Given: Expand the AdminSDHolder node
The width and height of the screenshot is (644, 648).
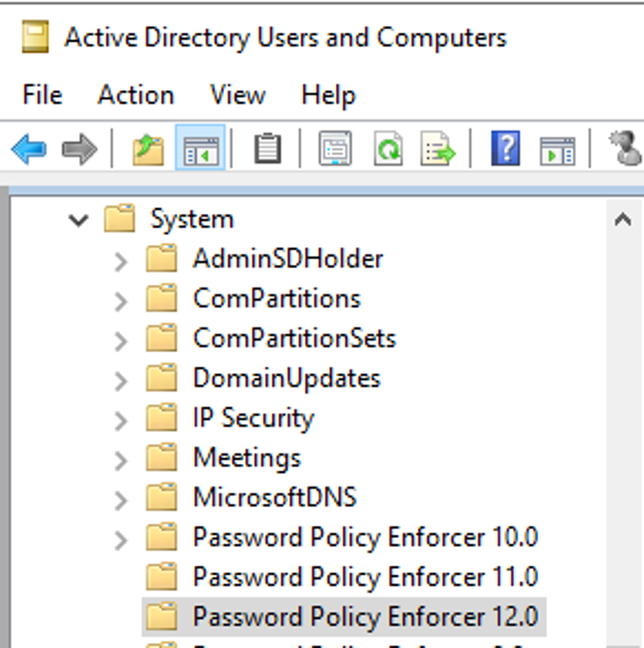Looking at the screenshot, I should pos(121,262).
